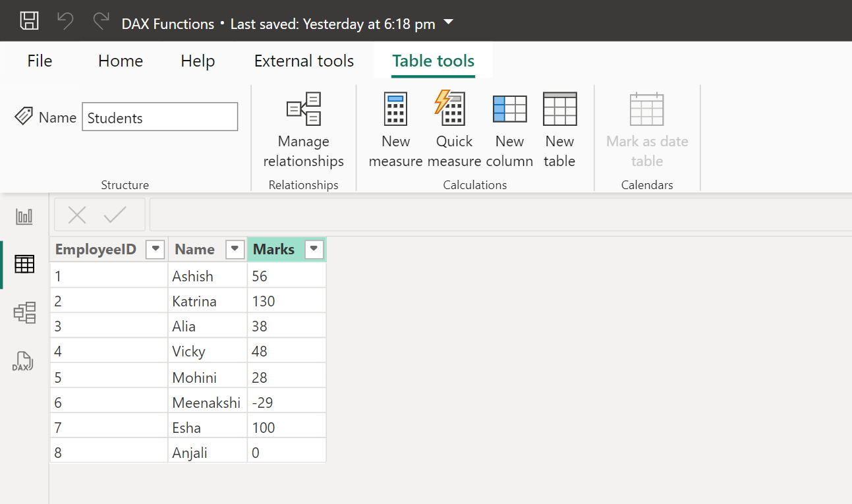Screen dimensions: 852x504
Task: Commit the formula with the checkmark
Action: pos(117,214)
